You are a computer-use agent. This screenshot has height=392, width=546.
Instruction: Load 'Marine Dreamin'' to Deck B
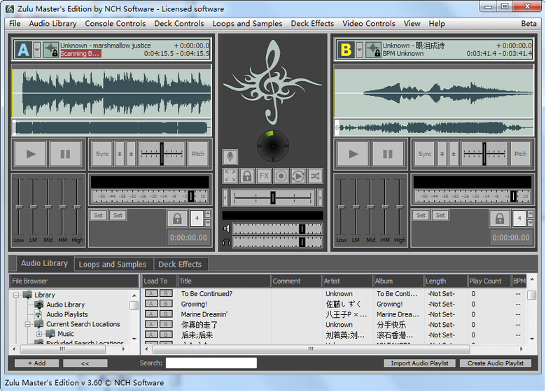click(x=166, y=314)
